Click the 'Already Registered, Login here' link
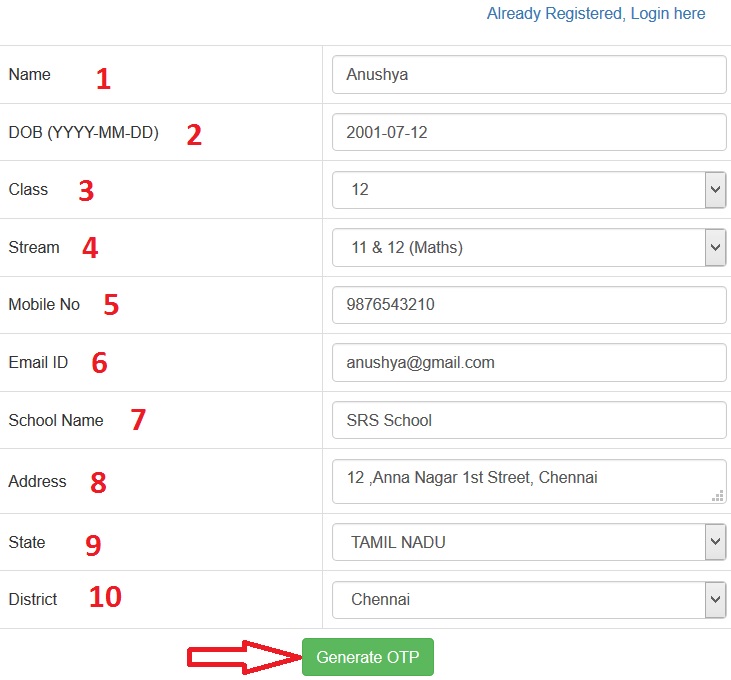Viewport: 731px width, 680px height. (x=596, y=14)
